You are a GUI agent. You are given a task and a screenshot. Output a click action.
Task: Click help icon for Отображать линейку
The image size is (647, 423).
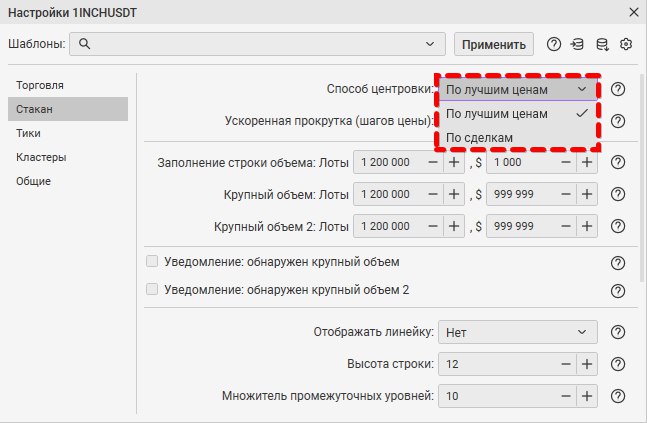point(618,333)
